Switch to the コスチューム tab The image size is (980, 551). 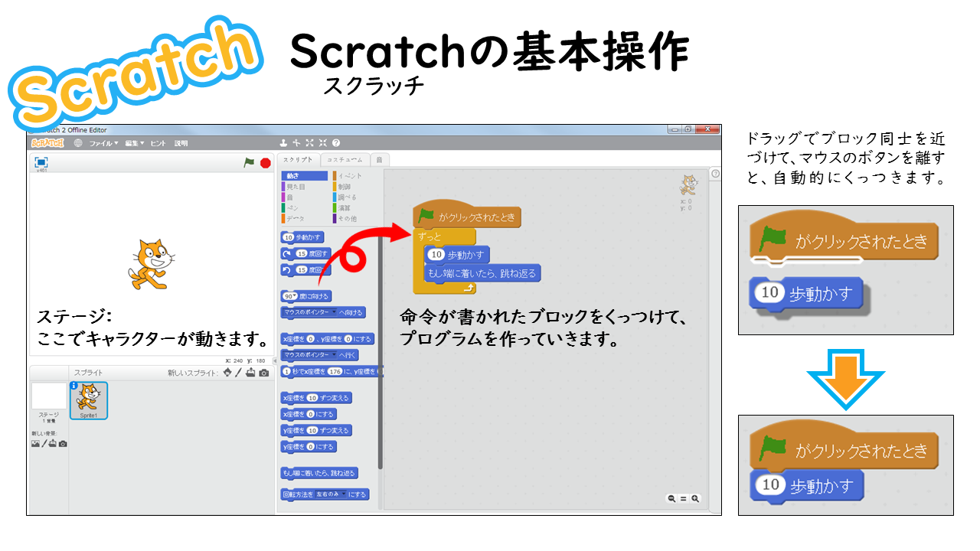[x=345, y=160]
